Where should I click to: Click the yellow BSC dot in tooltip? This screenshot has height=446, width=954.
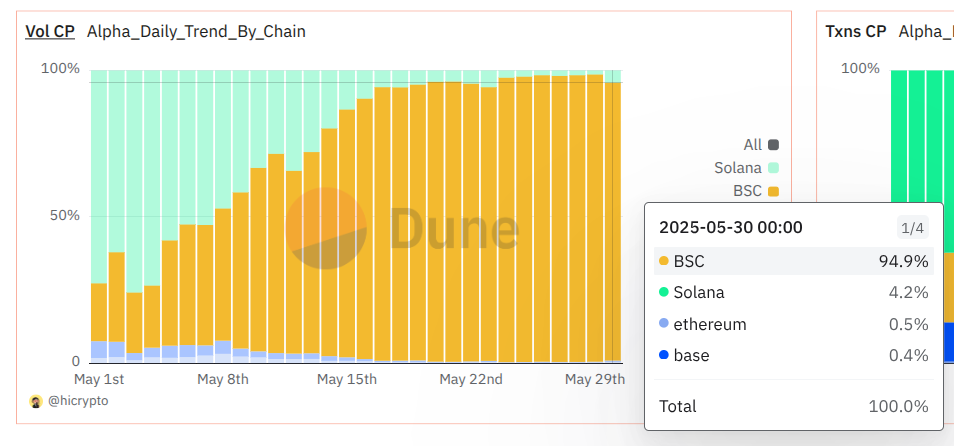[x=663, y=262]
